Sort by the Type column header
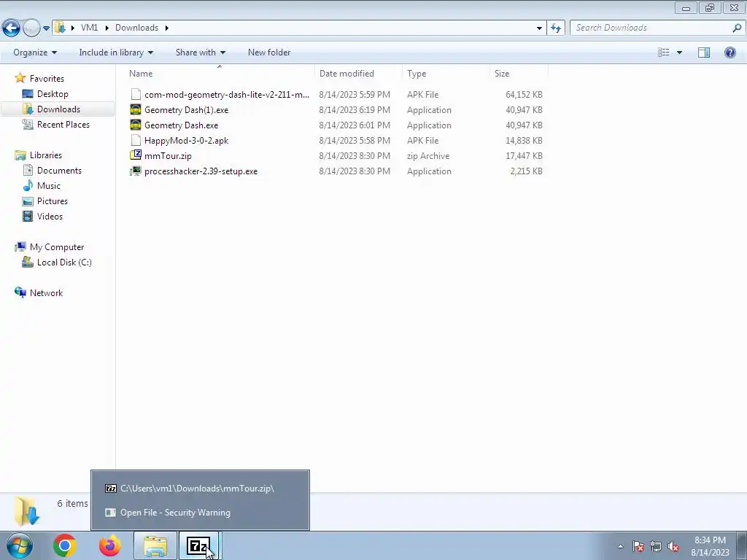747x560 pixels. 446,74
